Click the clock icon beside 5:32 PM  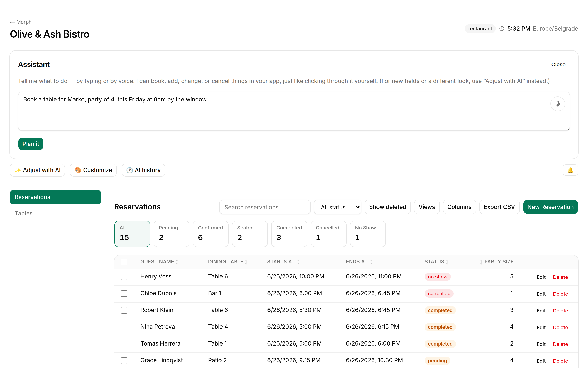(501, 29)
